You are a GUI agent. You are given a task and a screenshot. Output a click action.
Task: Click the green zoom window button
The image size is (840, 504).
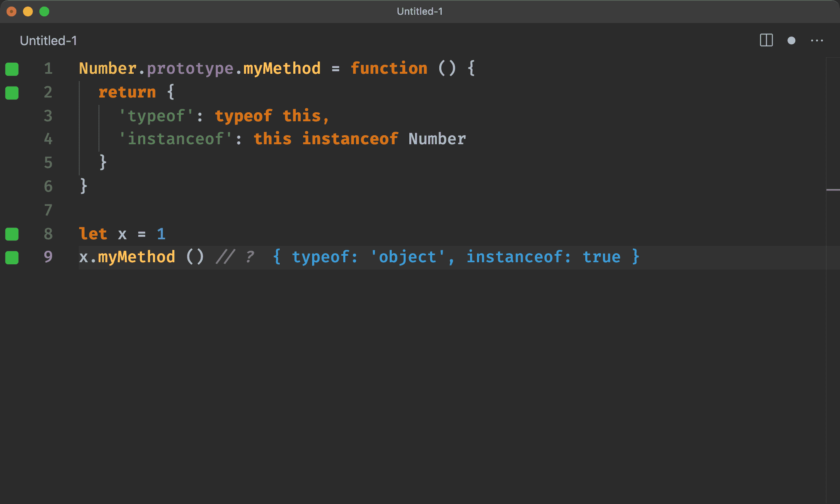coord(44,11)
